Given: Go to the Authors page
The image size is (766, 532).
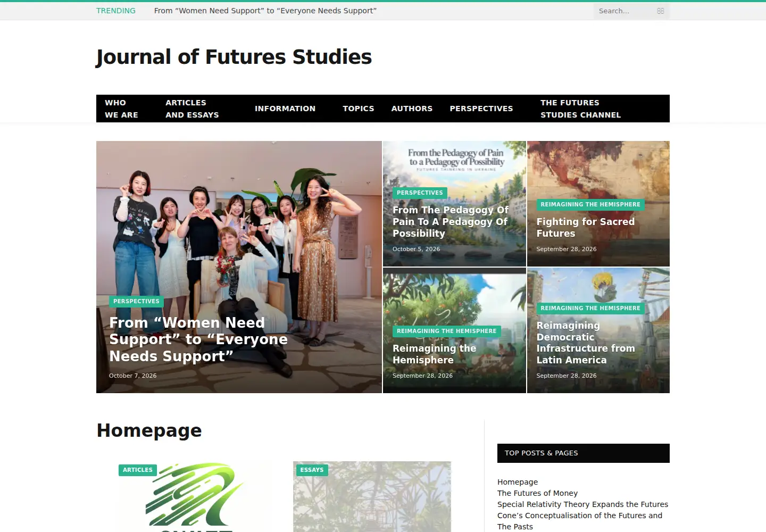Looking at the screenshot, I should click(412, 109).
